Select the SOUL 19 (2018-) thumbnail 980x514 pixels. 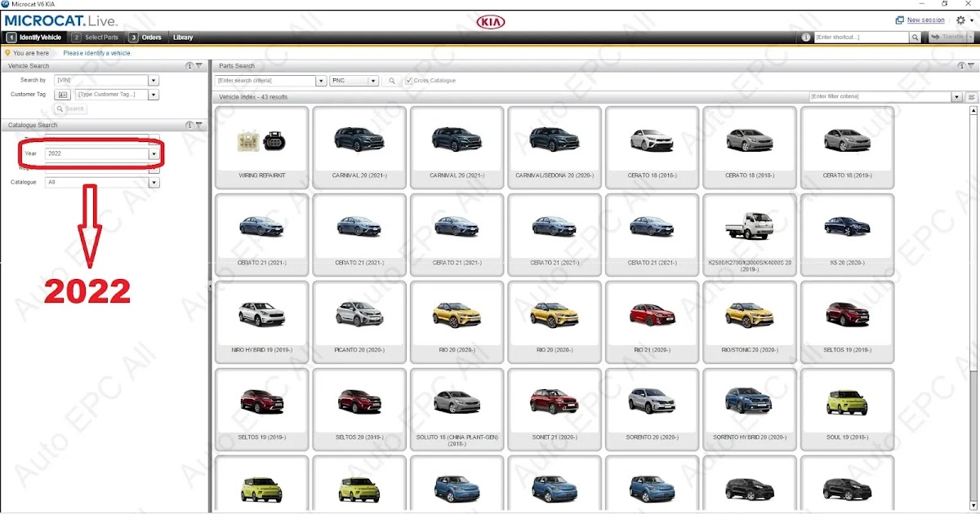(847, 410)
